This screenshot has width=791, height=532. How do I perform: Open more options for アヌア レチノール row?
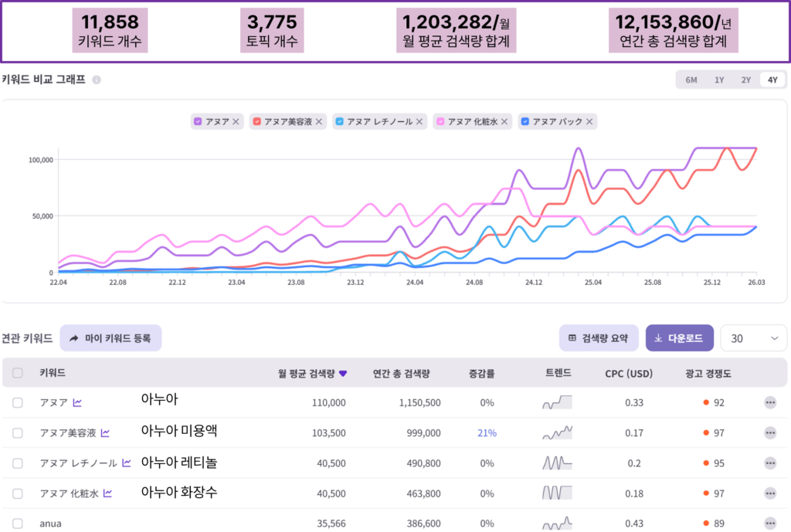[770, 463]
